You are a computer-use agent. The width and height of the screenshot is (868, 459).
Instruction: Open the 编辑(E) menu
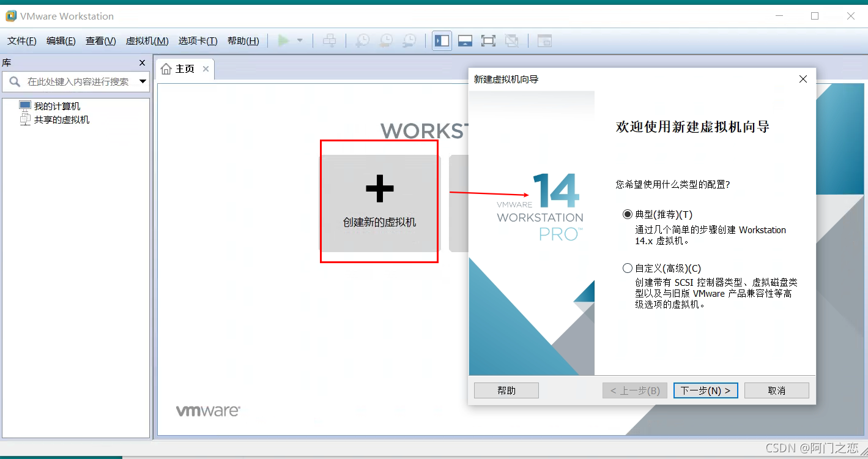(61, 41)
